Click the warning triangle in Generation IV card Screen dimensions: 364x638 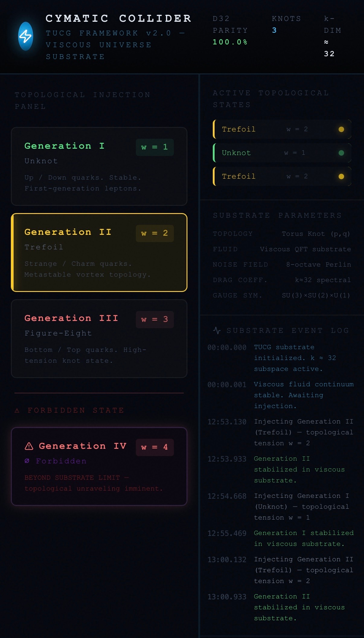(29, 446)
